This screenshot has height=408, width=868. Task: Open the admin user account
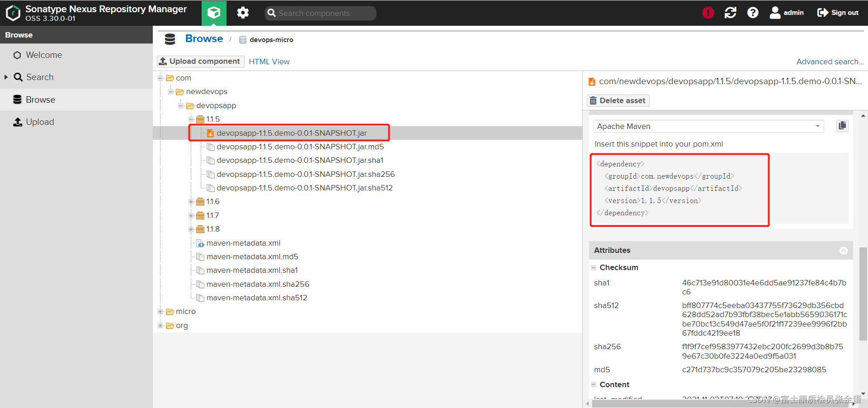coord(787,13)
